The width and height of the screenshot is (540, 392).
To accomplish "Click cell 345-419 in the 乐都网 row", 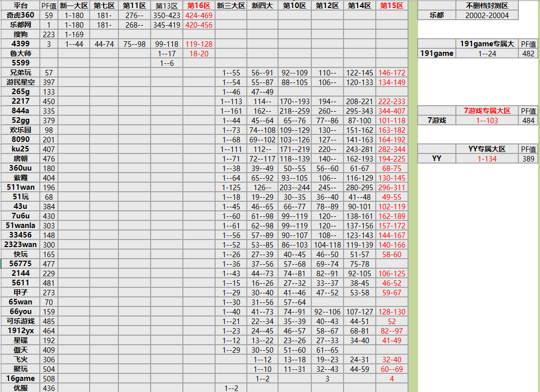I will pyautogui.click(x=167, y=25).
